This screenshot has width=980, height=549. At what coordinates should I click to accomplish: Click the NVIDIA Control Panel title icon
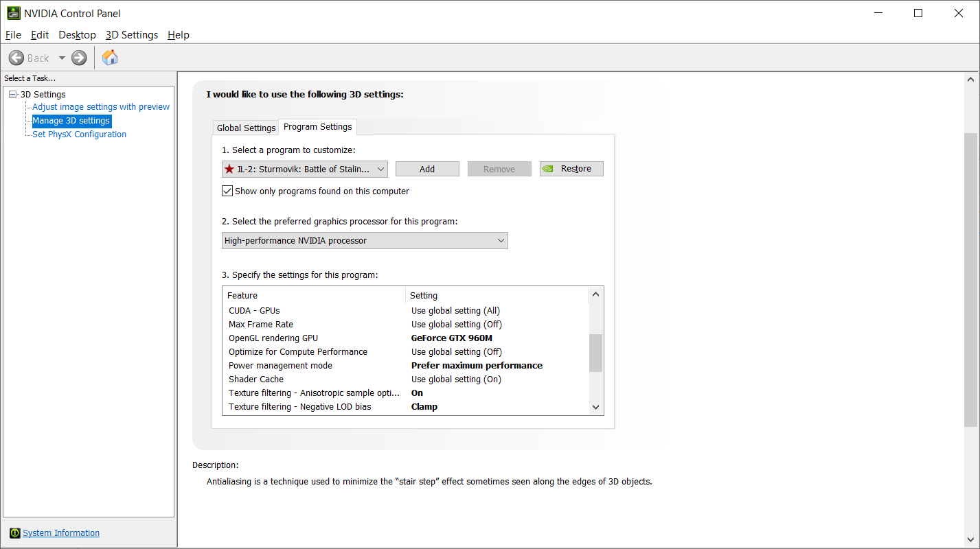click(13, 13)
